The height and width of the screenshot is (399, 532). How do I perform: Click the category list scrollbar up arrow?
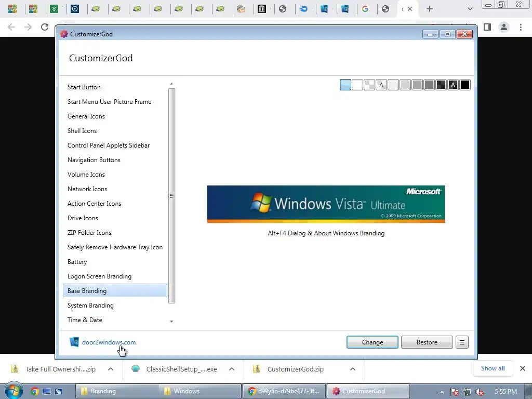(171, 84)
